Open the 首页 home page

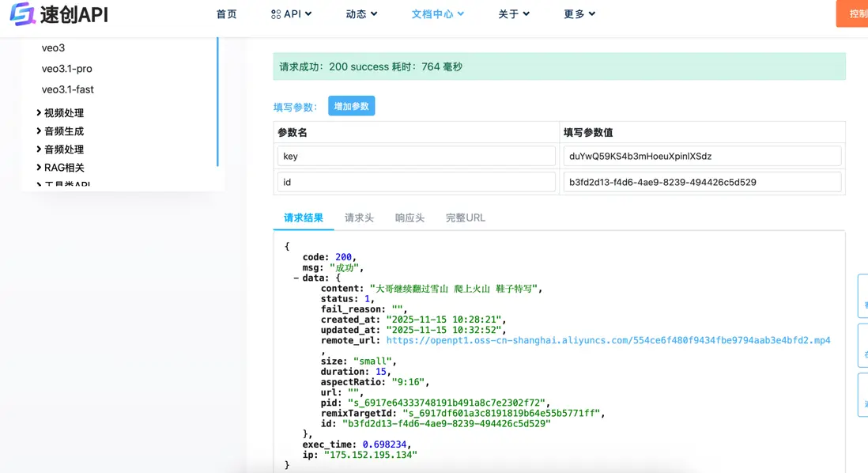[x=226, y=14]
